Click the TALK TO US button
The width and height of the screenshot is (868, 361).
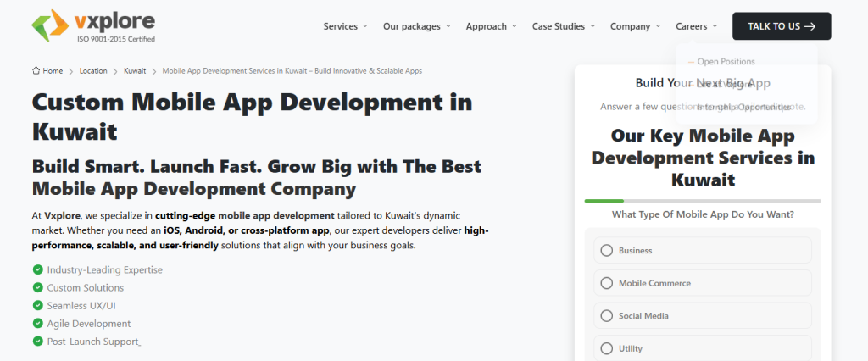(782, 26)
